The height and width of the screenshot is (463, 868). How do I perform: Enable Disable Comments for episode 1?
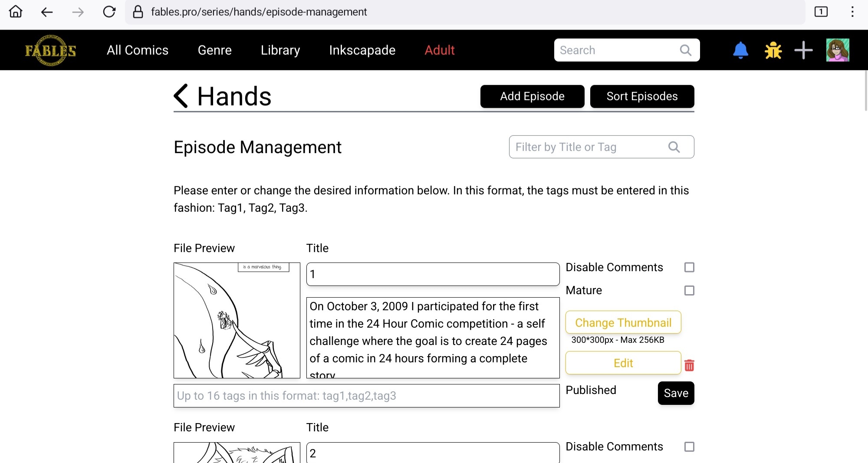(x=689, y=267)
